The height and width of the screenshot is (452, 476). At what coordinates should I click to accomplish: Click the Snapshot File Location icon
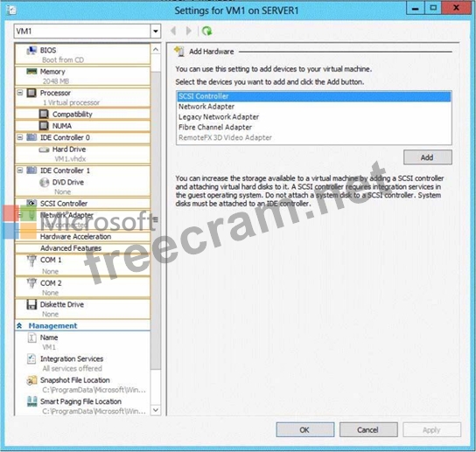[31, 380]
